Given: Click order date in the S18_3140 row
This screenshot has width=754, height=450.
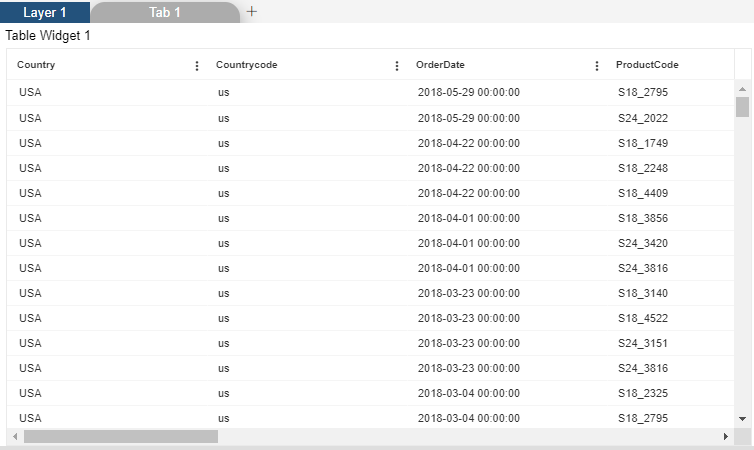Looking at the screenshot, I should pos(469,293).
